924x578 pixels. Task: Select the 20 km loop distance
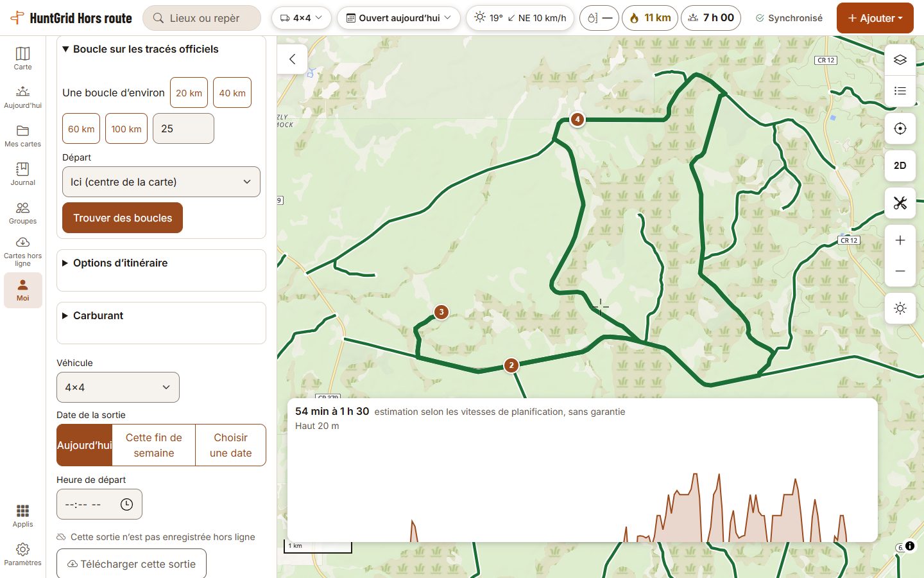click(x=189, y=92)
